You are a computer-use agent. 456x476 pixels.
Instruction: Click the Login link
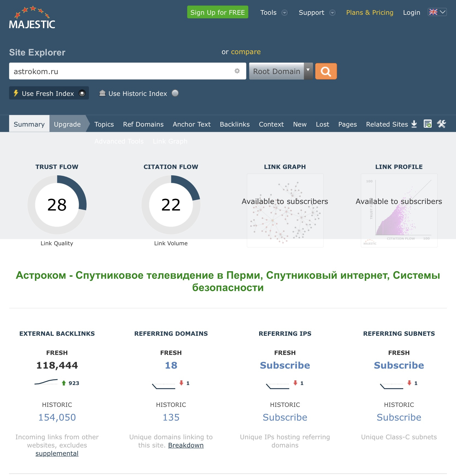tap(411, 13)
